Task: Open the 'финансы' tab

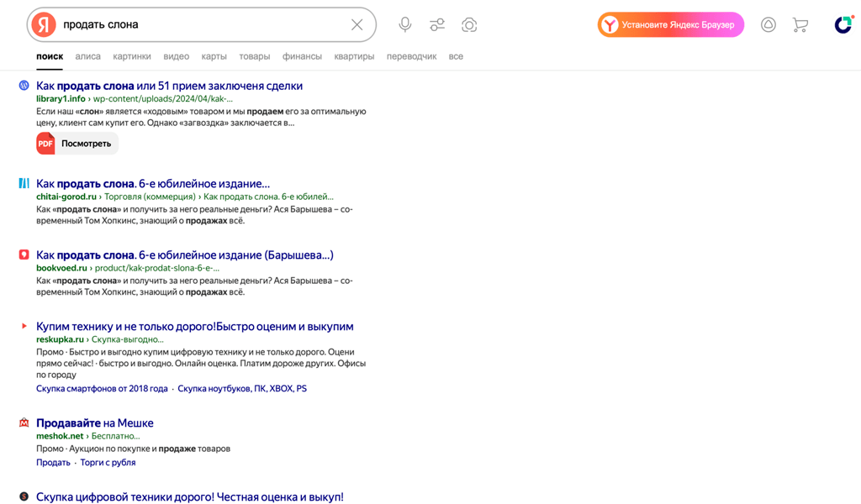Action: 302,56
